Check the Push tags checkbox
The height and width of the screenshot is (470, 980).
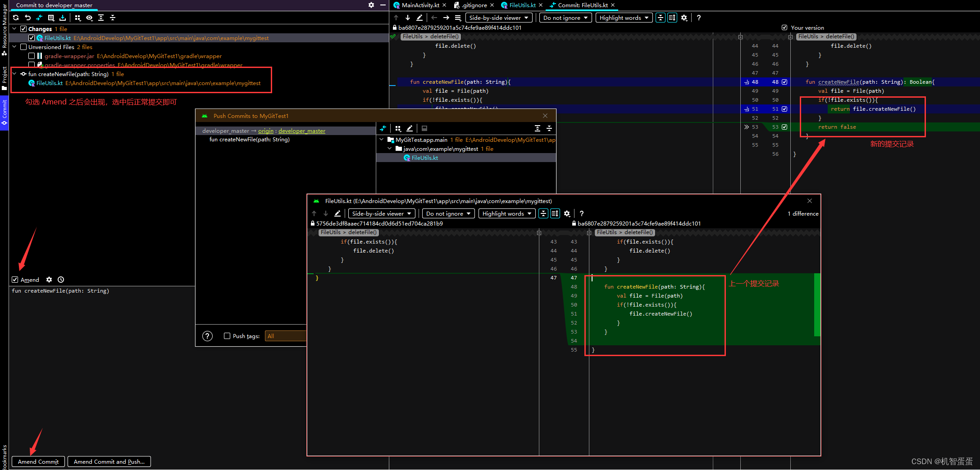click(228, 336)
